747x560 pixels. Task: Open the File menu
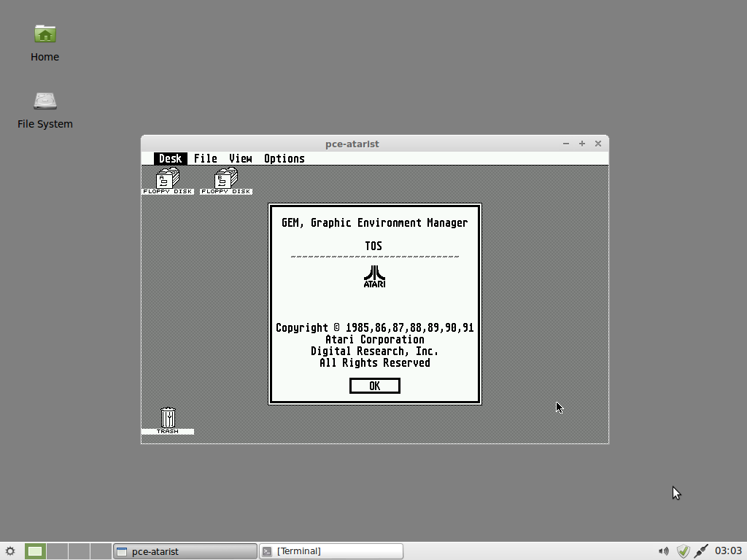click(205, 158)
